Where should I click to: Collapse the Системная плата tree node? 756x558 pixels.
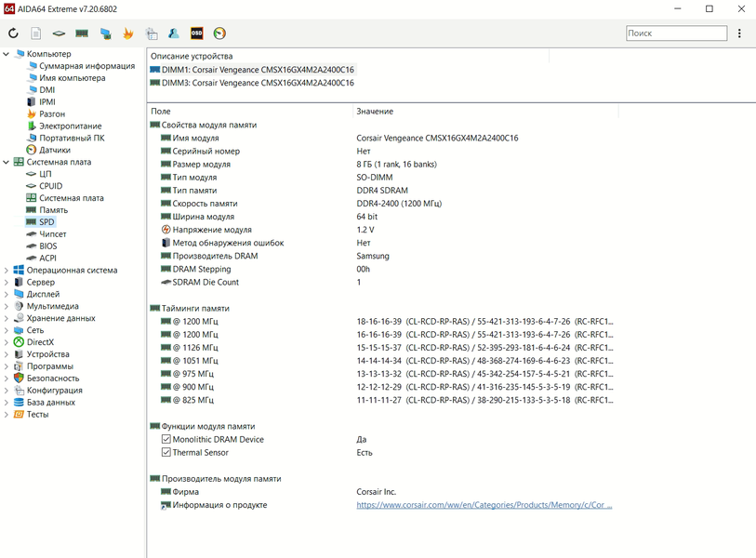[6, 162]
